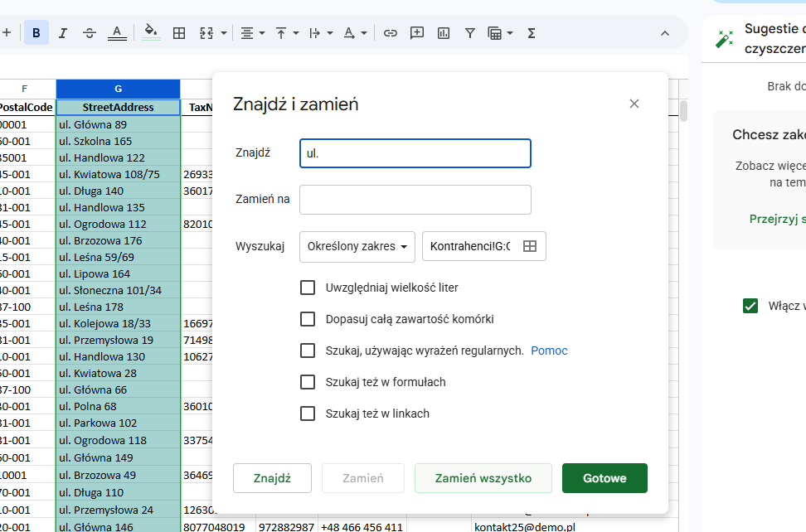Enable regular expressions search checkbox
806x532 pixels.
click(x=308, y=351)
